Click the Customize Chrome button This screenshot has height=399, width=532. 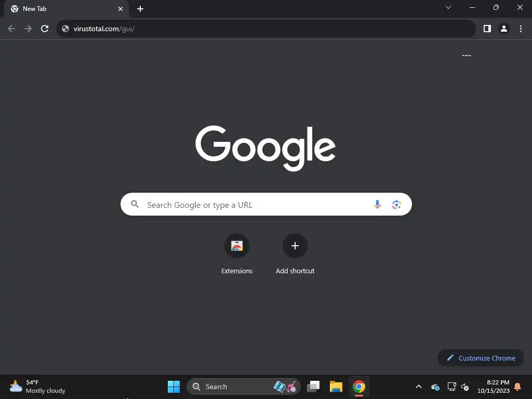tap(481, 358)
